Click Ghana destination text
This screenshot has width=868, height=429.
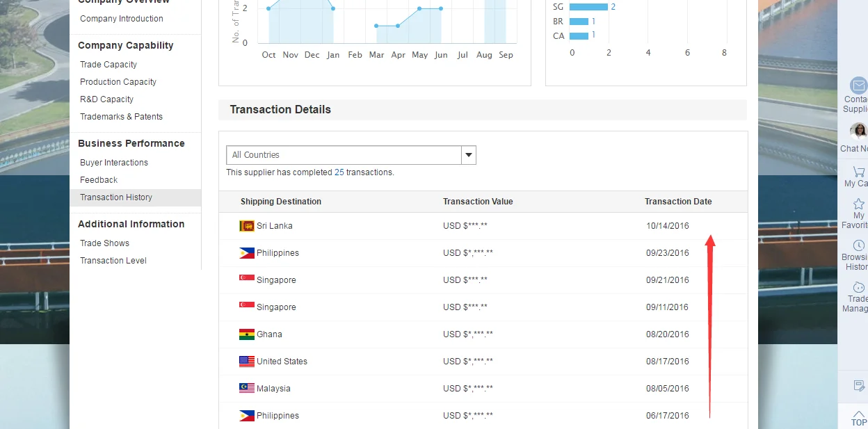click(269, 334)
